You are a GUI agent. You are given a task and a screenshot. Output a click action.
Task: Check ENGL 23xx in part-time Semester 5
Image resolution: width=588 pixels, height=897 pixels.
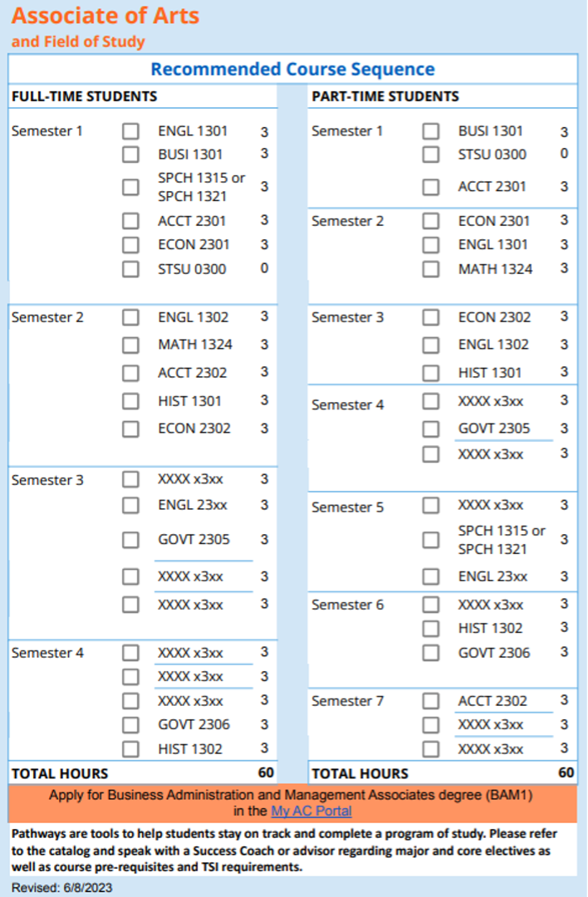430,576
